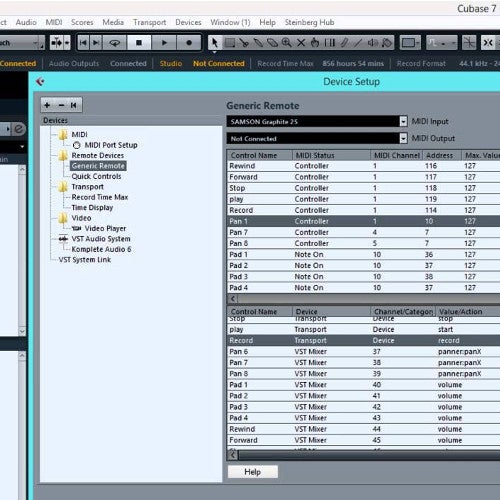Click the minus Remove Device button
The height and width of the screenshot is (500, 500).
(x=61, y=105)
